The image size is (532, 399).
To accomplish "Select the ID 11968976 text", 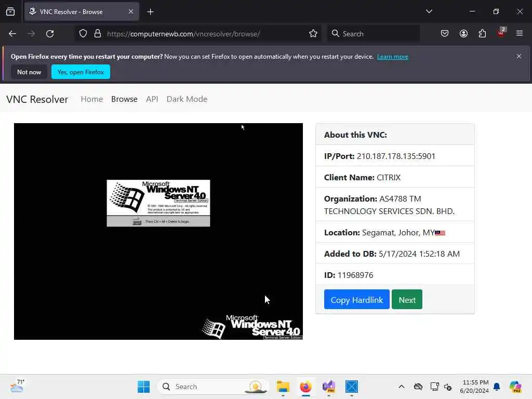I will [355, 275].
